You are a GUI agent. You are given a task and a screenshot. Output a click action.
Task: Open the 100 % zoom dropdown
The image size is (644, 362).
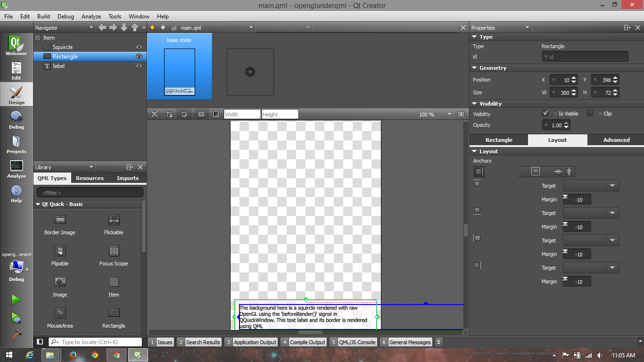click(450, 114)
